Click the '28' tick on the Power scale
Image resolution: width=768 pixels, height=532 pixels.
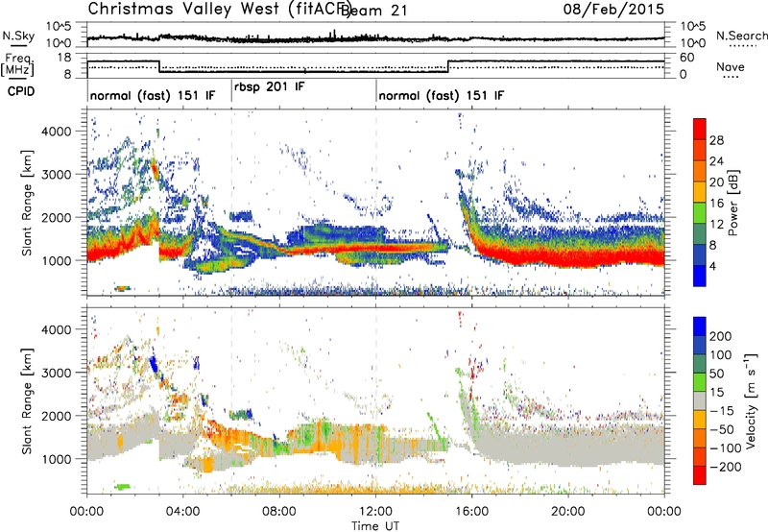pyautogui.click(x=716, y=140)
